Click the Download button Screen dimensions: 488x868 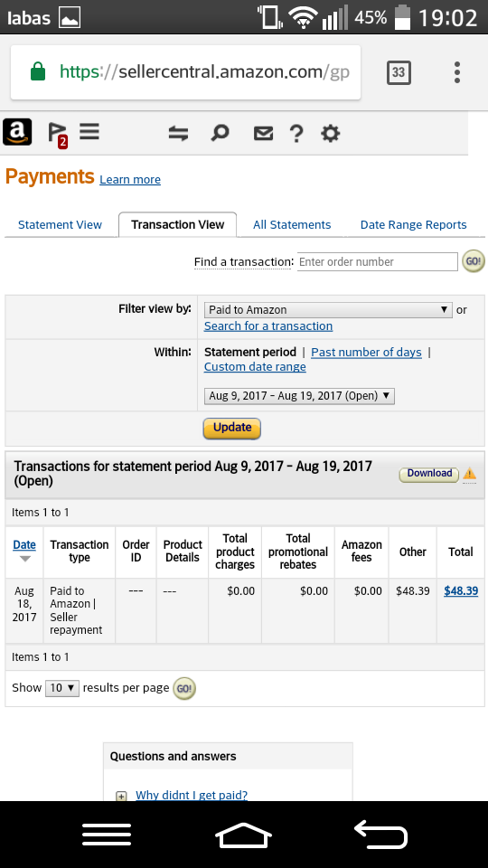(429, 474)
